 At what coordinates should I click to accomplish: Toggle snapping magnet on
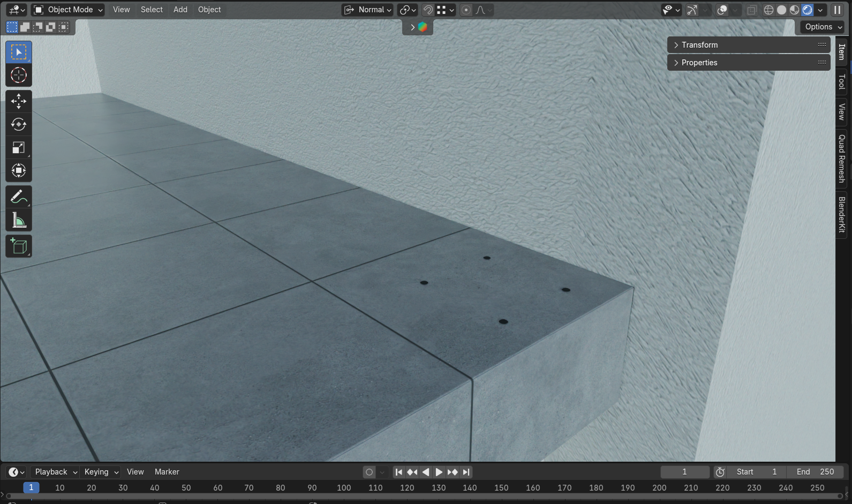[428, 10]
